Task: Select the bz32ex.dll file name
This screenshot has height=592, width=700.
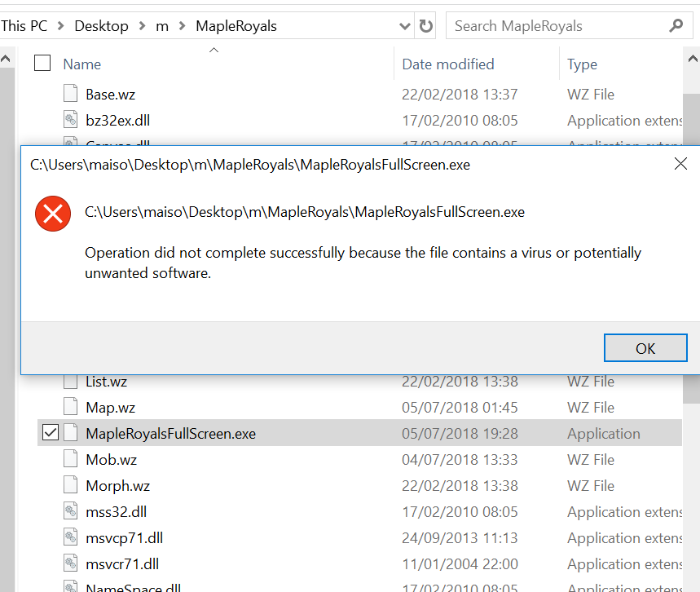Action: [118, 120]
